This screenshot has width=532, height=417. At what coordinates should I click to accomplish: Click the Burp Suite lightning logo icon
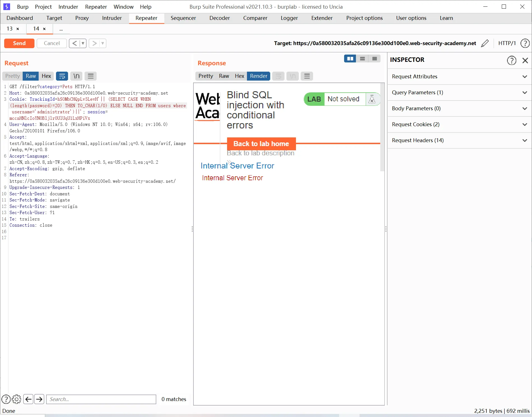pyautogui.click(x=6, y=6)
